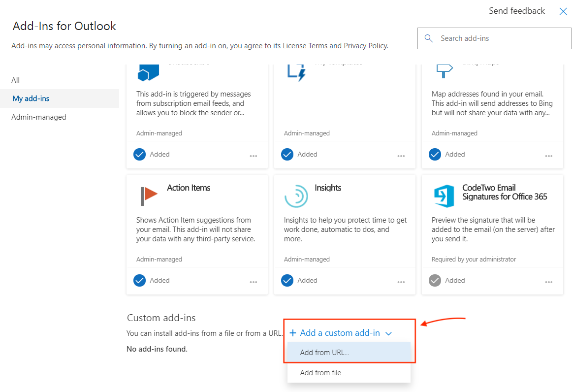This screenshot has height=392, width=573.
Task: Click the CodeTwo Email Signatures logo
Action: point(444,196)
